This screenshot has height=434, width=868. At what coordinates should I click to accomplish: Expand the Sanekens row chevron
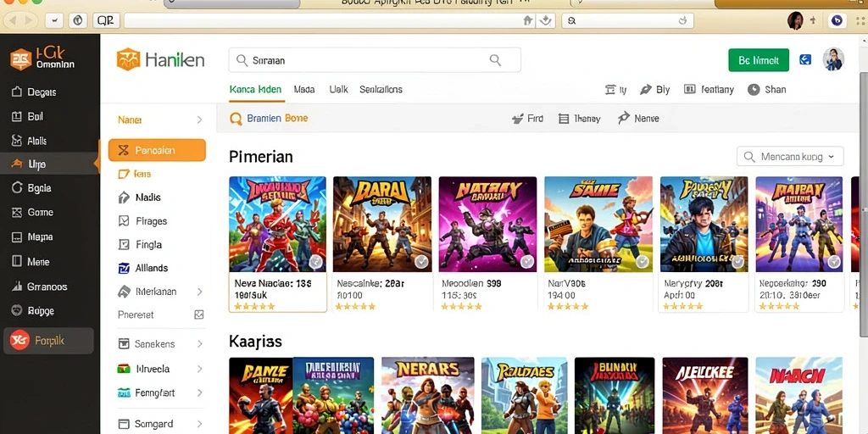click(199, 344)
